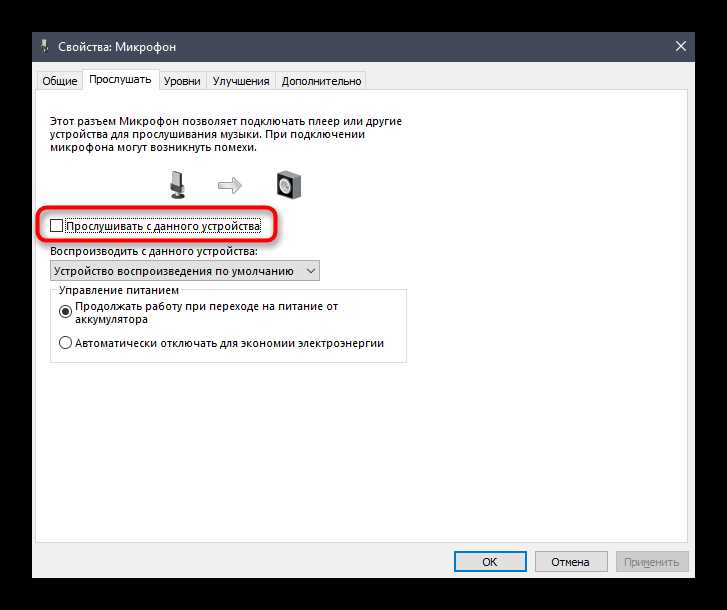
Task: Click the 'Управление питанием' group label
Action: tap(119, 290)
